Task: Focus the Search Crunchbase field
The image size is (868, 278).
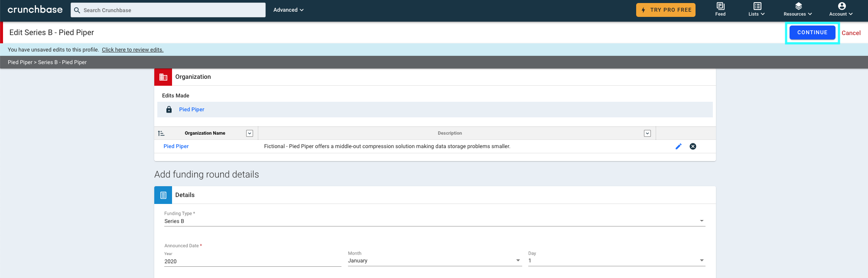Action: (168, 10)
